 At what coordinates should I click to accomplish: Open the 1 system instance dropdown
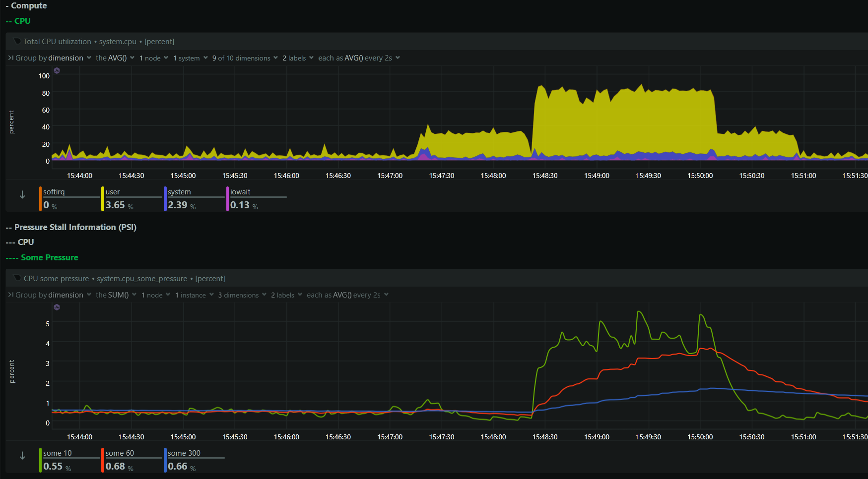coord(191,58)
